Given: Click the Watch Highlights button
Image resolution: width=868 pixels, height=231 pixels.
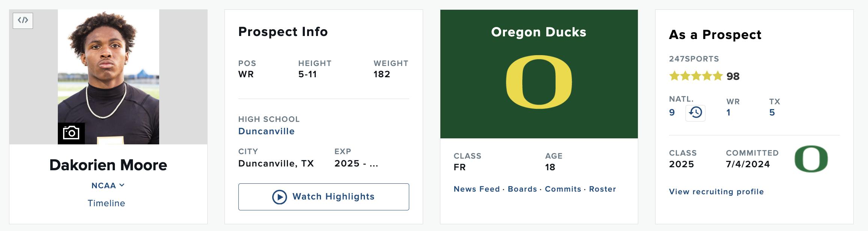Looking at the screenshot, I should 324,197.
